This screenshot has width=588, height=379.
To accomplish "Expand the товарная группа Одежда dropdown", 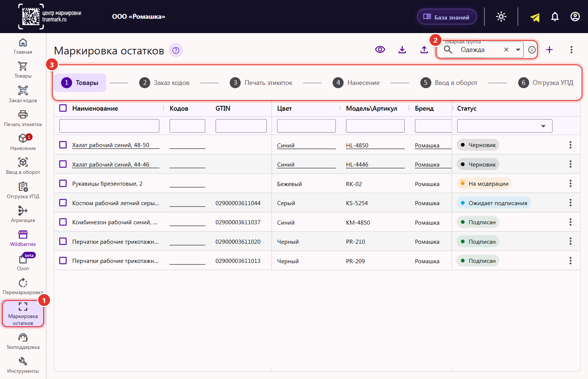I will [x=518, y=50].
